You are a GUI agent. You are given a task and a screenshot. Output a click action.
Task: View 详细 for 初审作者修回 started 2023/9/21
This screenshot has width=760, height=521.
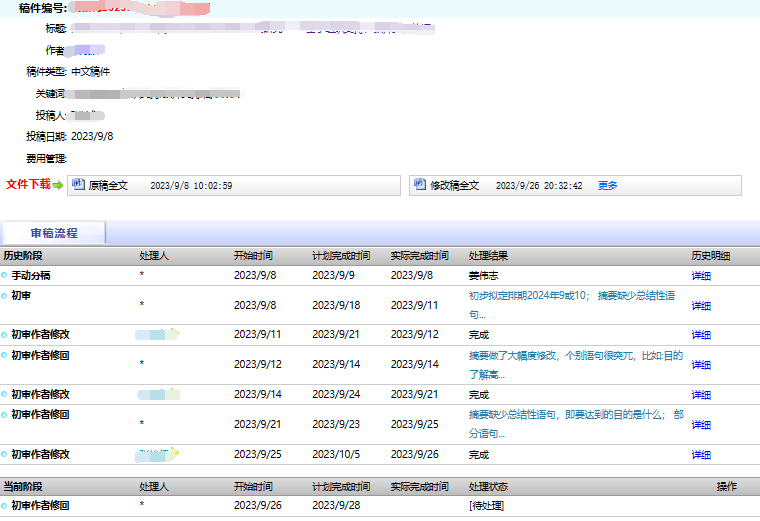(701, 424)
